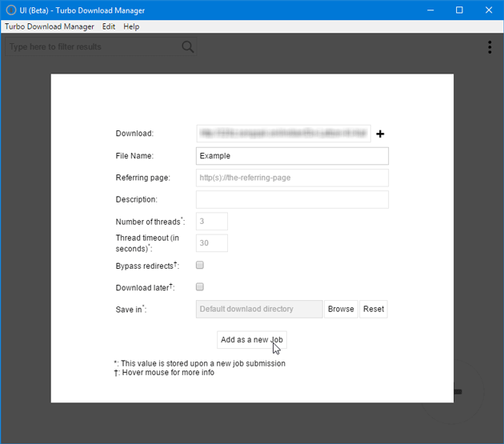Click the 'value is stored upon' footnote
The width and height of the screenshot is (504, 444).
click(x=200, y=364)
